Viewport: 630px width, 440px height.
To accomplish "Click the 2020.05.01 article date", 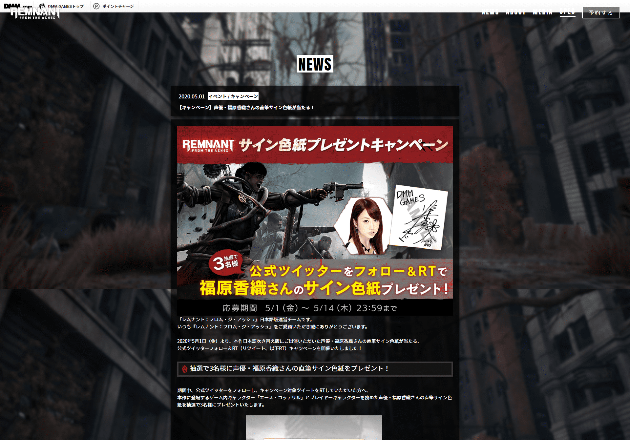I will 190,96.
